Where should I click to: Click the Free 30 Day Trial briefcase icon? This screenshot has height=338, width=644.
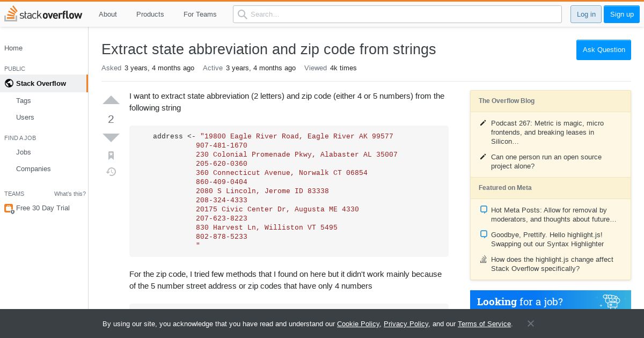9,208
